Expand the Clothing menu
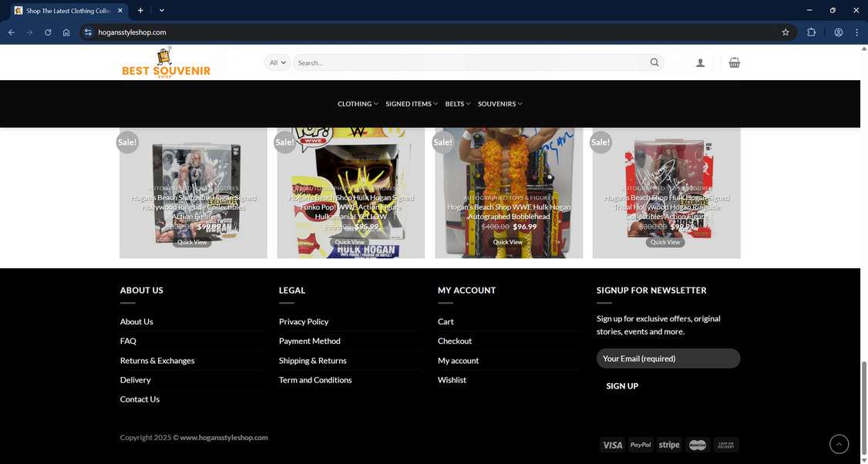This screenshot has height=464, width=868. [x=358, y=103]
